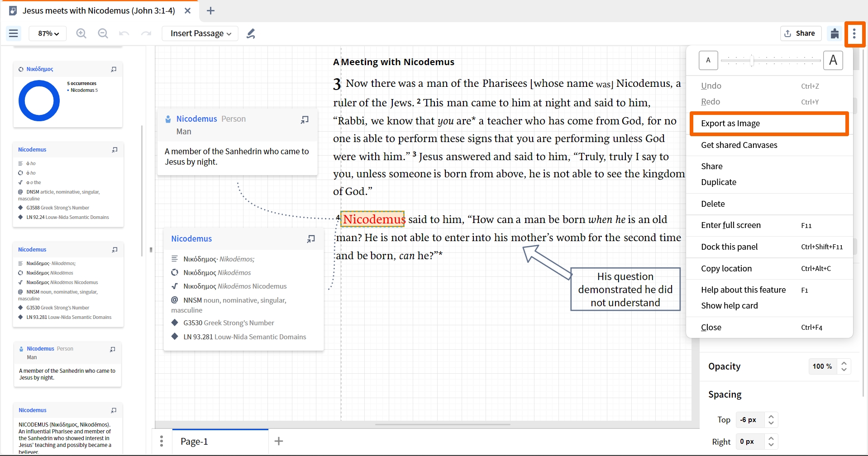868x456 pixels.
Task: Pin icon on sidebar Nicodemus Person card
Action: 113,349
